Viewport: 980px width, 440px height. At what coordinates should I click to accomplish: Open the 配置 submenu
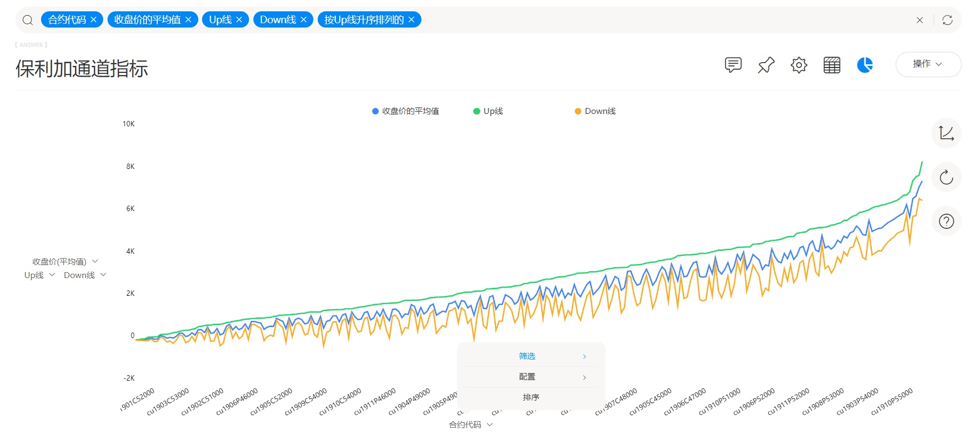531,377
